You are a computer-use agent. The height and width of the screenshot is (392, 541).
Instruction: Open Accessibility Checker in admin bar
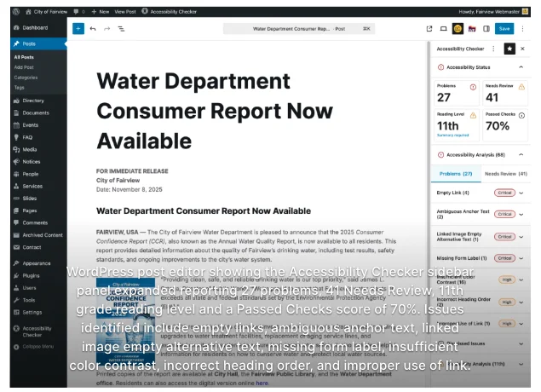pos(169,12)
